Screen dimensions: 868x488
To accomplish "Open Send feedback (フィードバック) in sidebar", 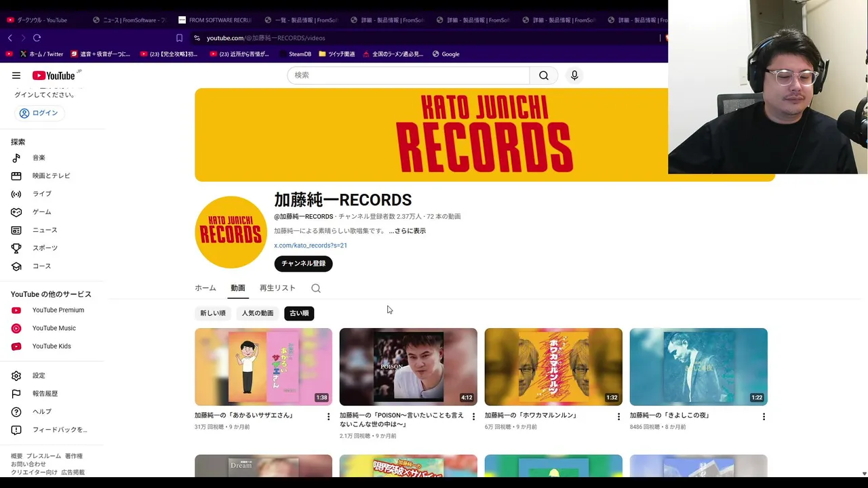I will (53, 430).
